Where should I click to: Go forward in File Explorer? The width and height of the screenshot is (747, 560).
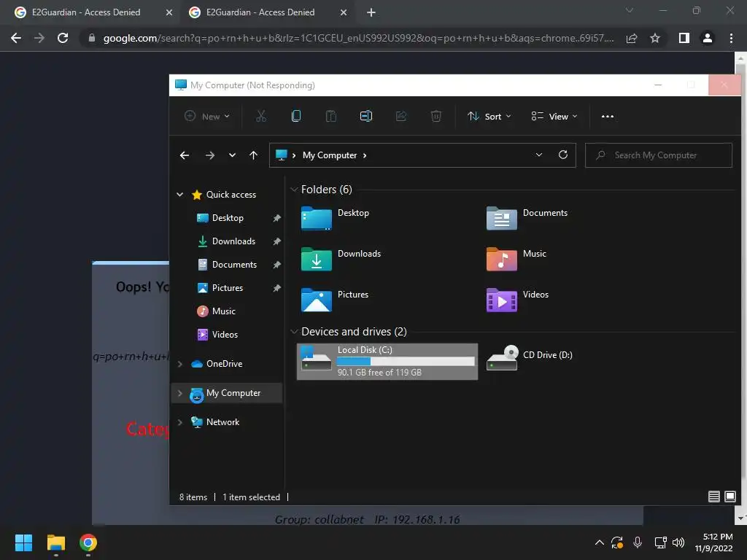[x=209, y=155]
